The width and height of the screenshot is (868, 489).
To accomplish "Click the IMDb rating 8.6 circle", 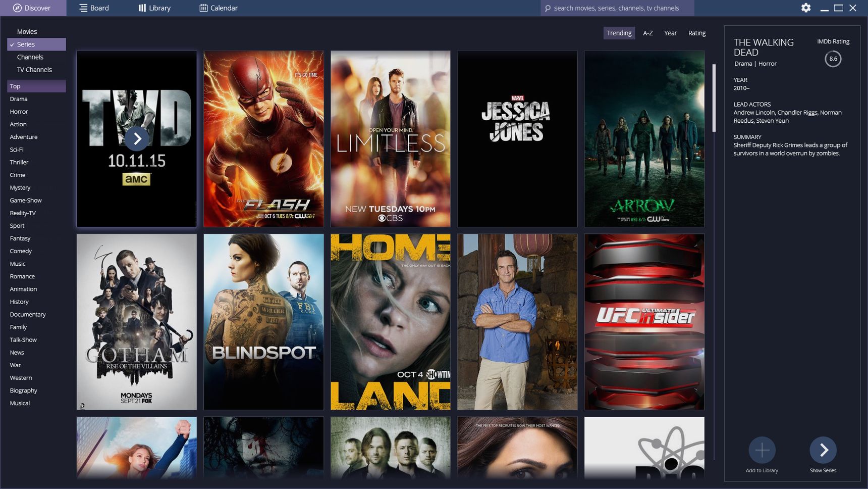I will [833, 59].
